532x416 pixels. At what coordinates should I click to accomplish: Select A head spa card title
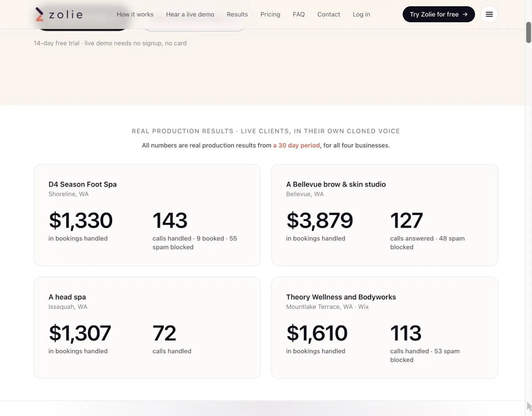[x=67, y=297]
